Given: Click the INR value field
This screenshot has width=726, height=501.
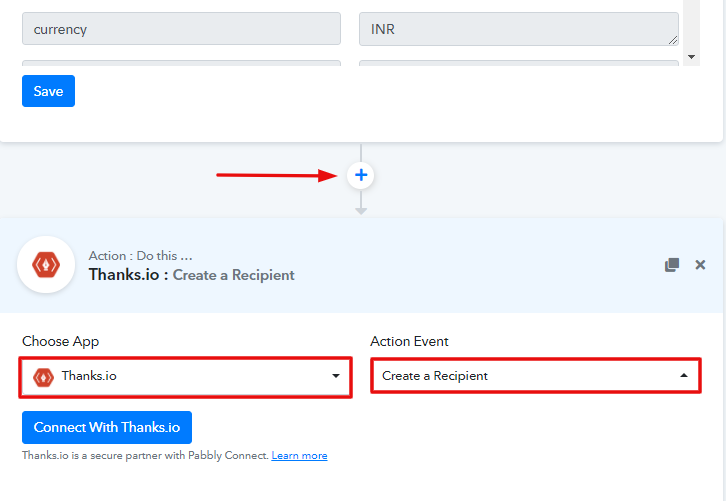Looking at the screenshot, I should 519,29.
